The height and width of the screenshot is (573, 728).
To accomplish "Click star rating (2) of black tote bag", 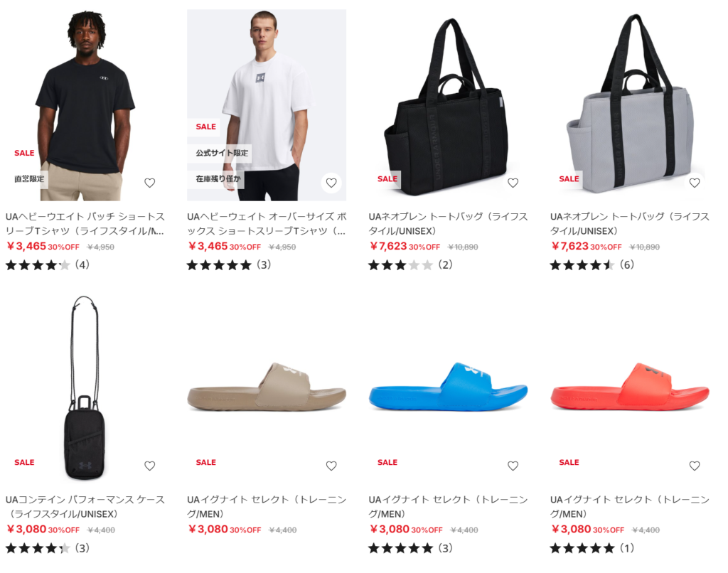I will [410, 265].
